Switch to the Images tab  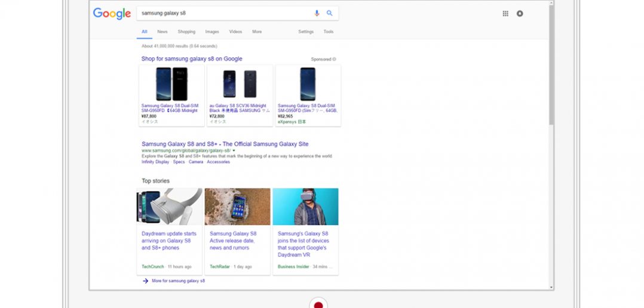212,32
